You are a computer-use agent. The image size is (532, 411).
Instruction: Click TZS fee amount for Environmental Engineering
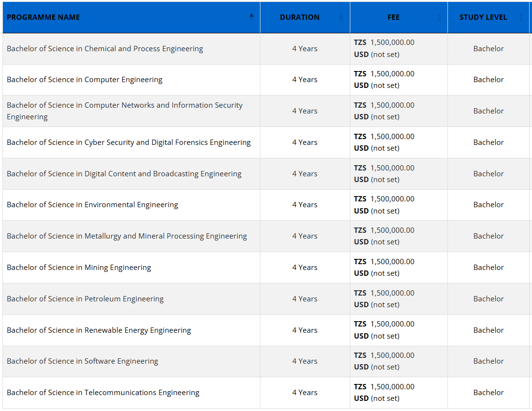[x=384, y=199]
